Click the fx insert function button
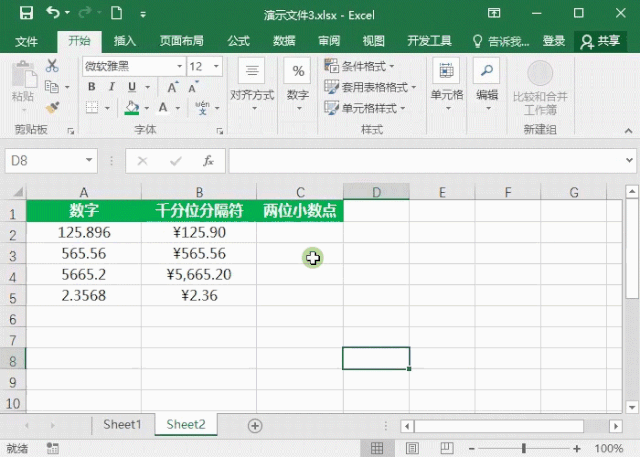This screenshot has height=457, width=640. (x=208, y=161)
